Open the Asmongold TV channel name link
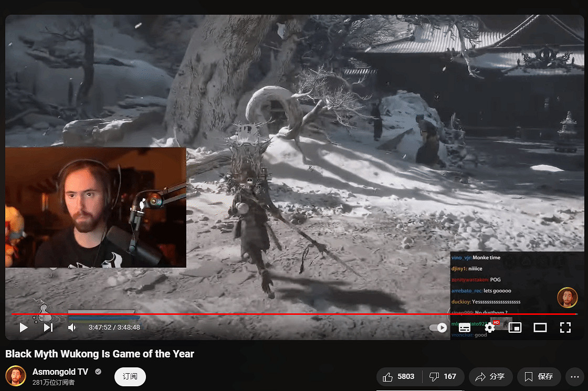Image resolution: width=588 pixels, height=391 pixels. coord(60,372)
